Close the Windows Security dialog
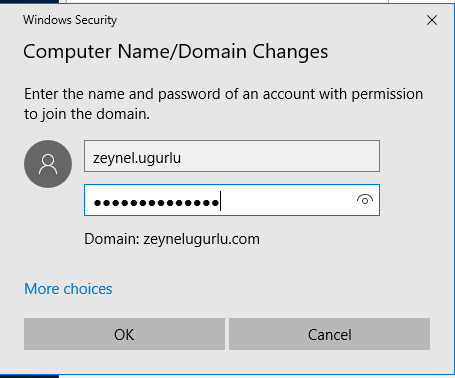 pyautogui.click(x=432, y=20)
